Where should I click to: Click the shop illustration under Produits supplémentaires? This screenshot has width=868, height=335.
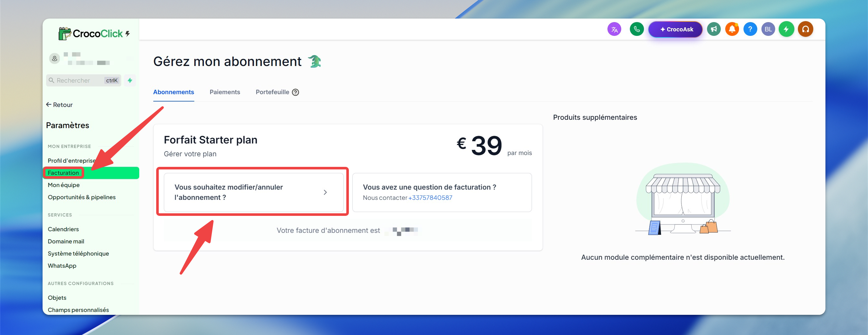point(683,199)
